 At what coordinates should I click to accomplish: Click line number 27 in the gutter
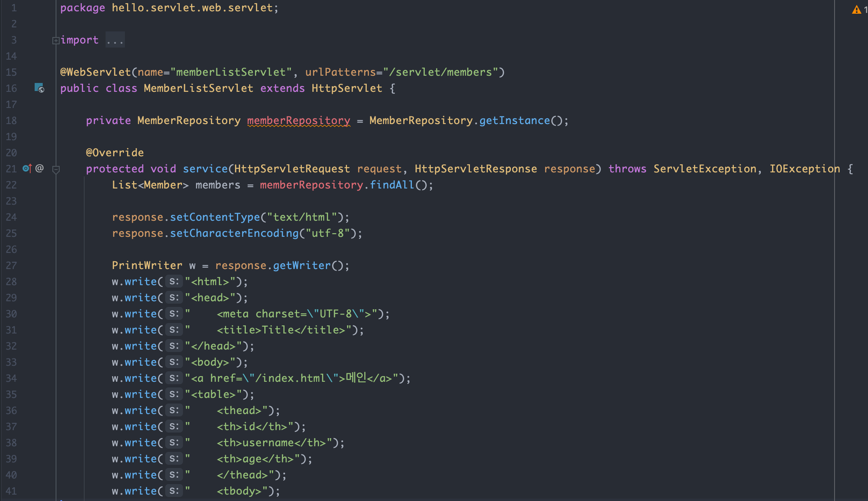coord(11,265)
